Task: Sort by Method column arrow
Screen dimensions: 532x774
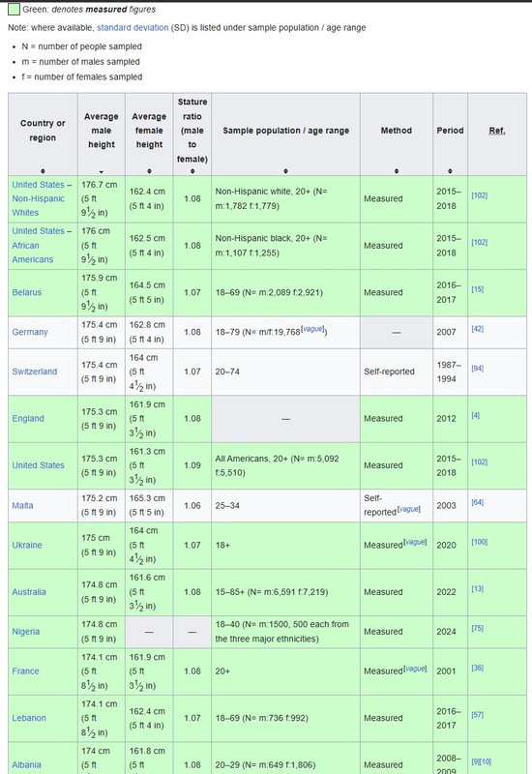Action: pos(397,171)
